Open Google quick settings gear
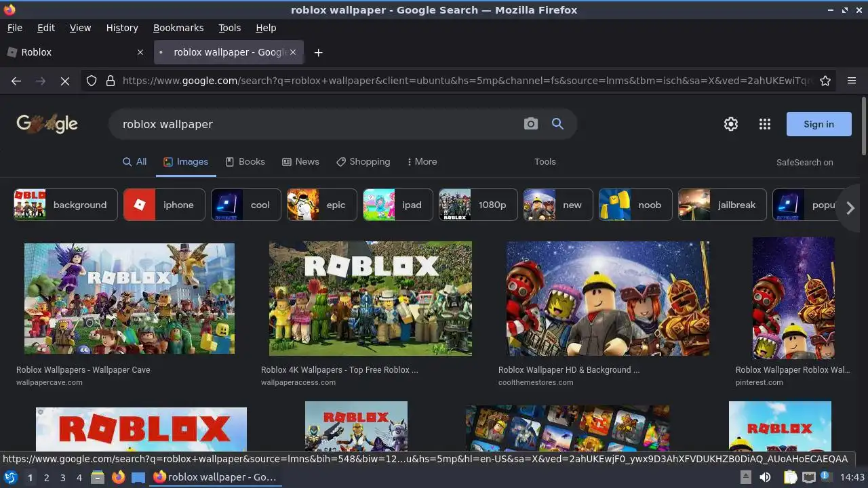Image resolution: width=868 pixels, height=488 pixels. click(x=730, y=124)
